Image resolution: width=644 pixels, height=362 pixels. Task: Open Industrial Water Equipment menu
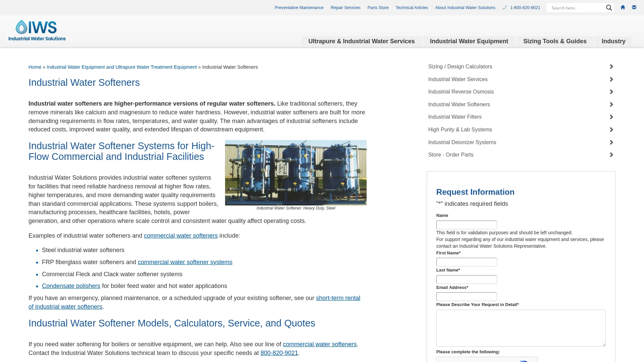(x=469, y=41)
